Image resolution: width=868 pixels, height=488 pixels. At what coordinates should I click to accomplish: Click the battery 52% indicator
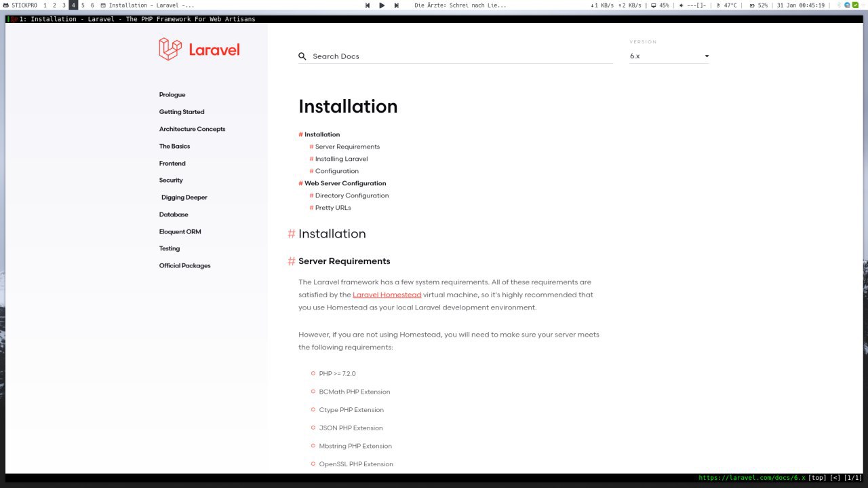[x=759, y=5]
